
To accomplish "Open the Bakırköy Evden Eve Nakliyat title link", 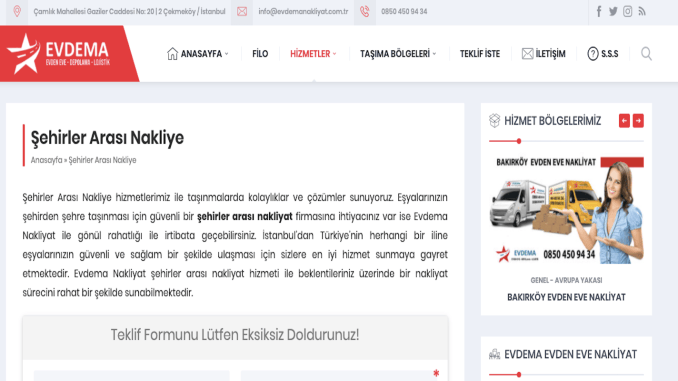I will [x=566, y=297].
